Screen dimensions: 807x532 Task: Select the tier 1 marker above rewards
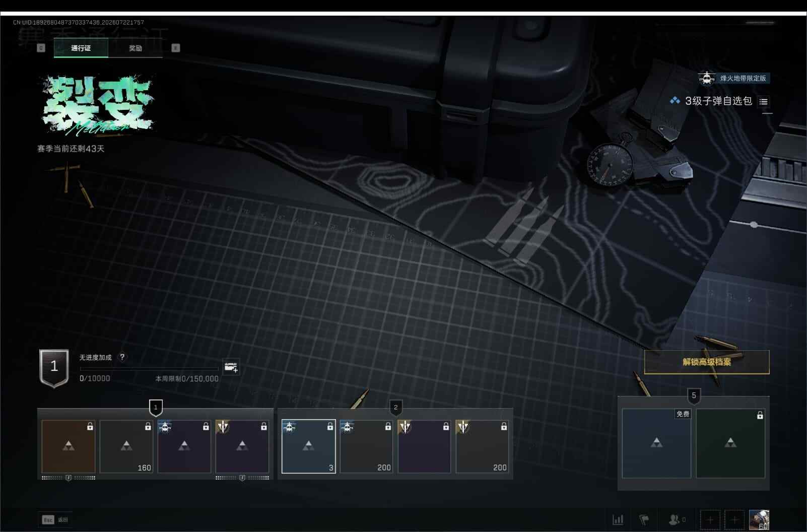pos(156,407)
